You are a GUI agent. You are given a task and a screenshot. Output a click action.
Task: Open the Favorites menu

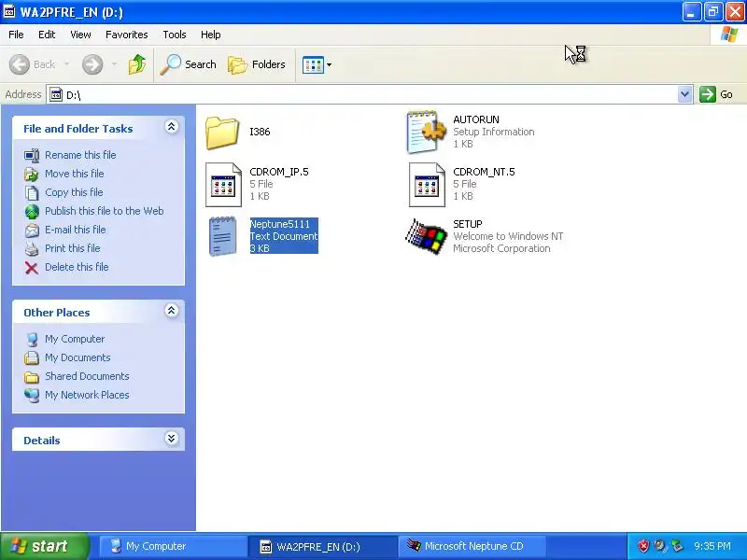[127, 35]
